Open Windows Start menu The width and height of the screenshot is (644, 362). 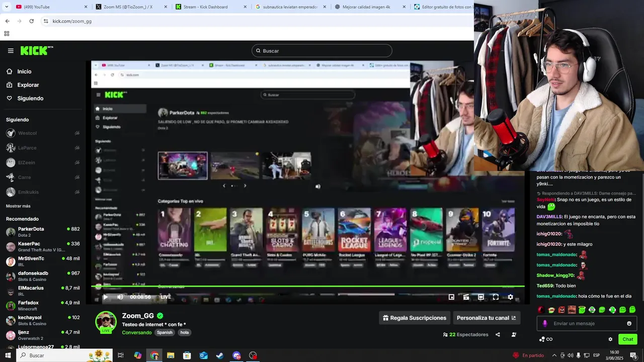[x=8, y=355]
